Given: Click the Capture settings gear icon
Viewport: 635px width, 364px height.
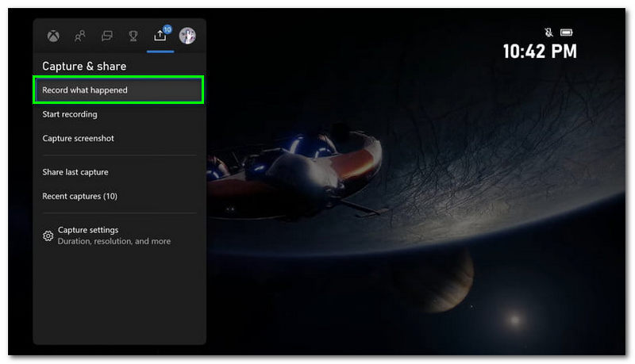Looking at the screenshot, I should point(48,236).
